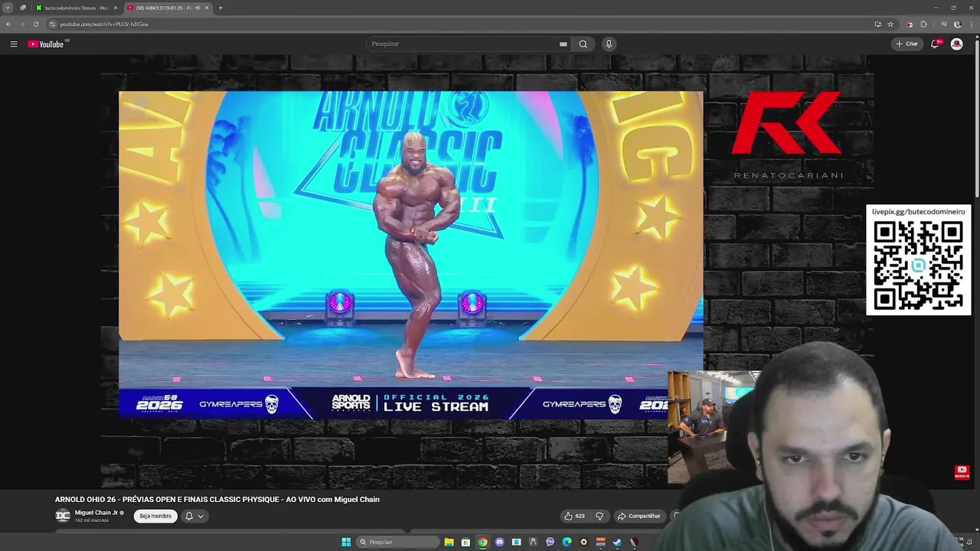
Task: Start voice search with microphone icon
Action: 609,44
